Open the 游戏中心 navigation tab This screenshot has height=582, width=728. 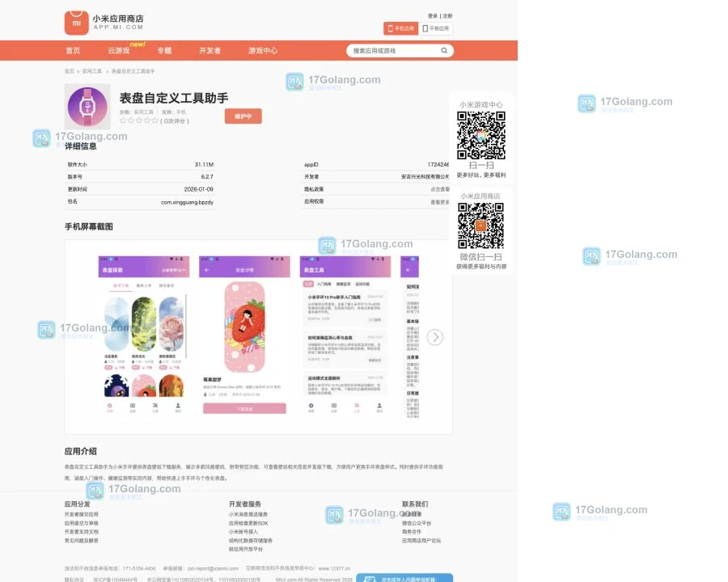[263, 51]
